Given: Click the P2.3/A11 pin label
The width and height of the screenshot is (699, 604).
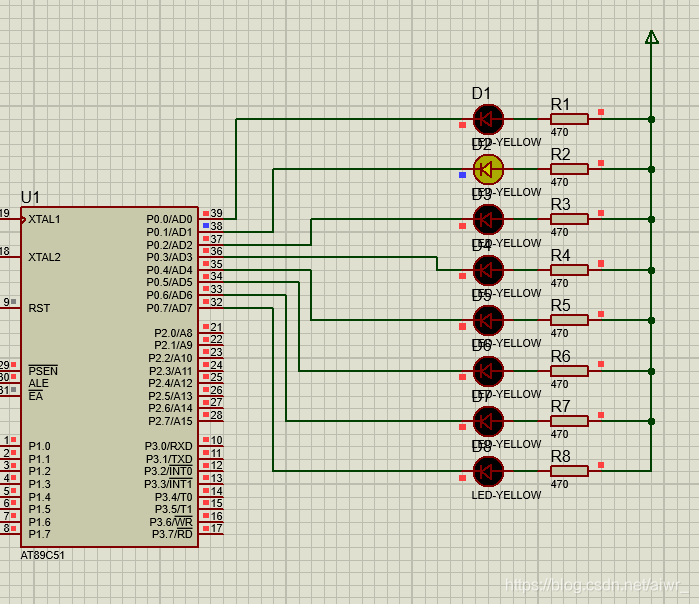Looking at the screenshot, I should 170,371.
